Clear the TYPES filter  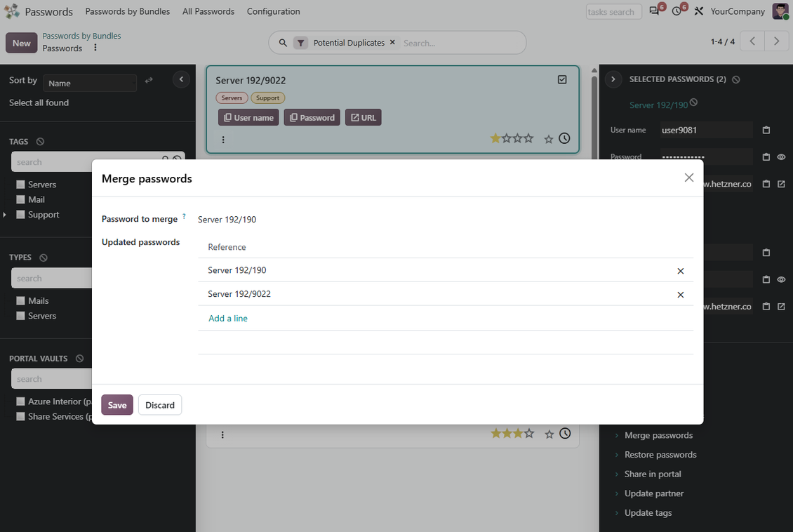(44, 258)
